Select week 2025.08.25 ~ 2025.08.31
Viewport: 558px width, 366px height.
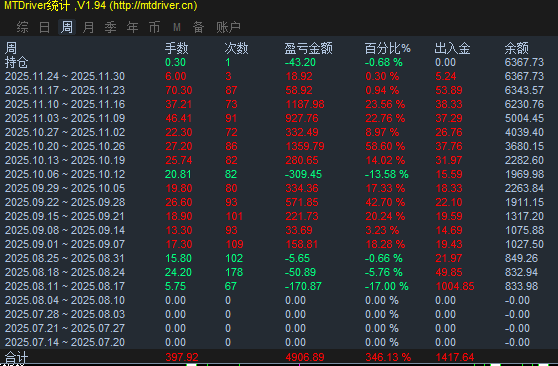point(65,258)
